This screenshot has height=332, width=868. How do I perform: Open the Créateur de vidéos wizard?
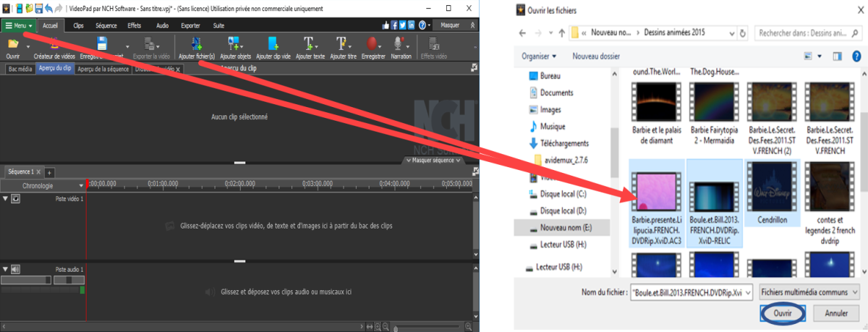54,48
